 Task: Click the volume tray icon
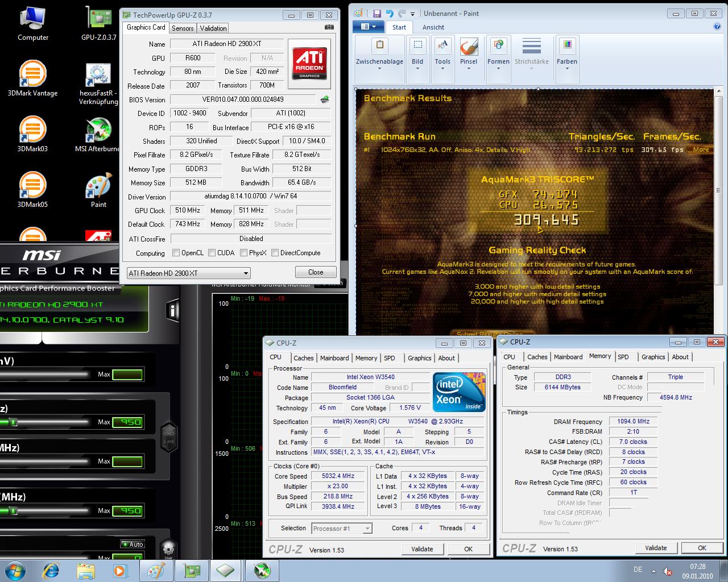pos(668,571)
